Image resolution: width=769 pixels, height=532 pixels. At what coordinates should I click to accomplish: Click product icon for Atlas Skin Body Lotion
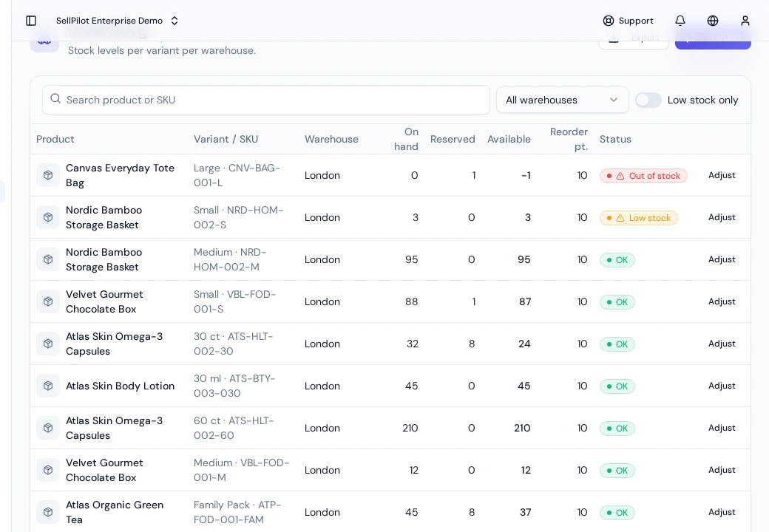48,386
